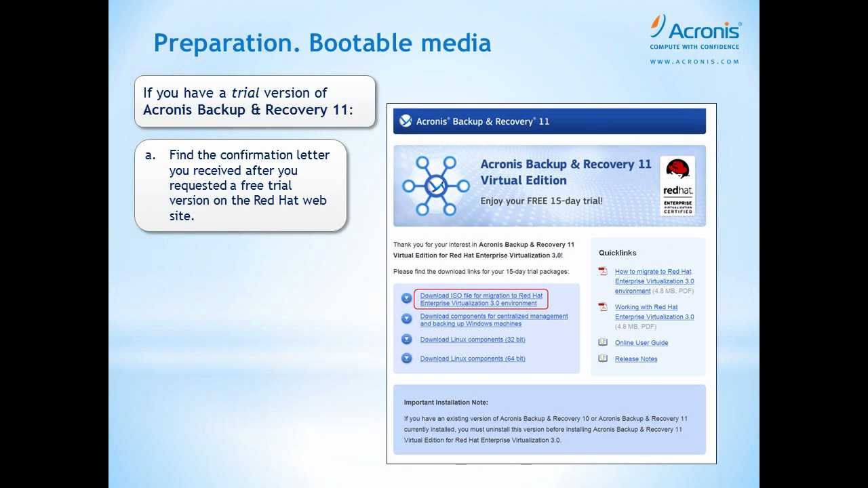Click the download arrow beside ISO file link
868x488 pixels.
(406, 298)
